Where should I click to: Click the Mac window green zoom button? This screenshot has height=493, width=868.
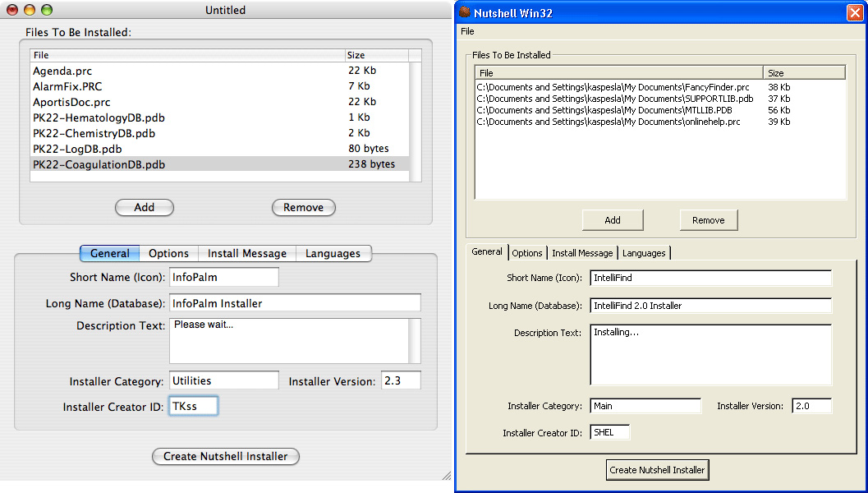[47, 11]
